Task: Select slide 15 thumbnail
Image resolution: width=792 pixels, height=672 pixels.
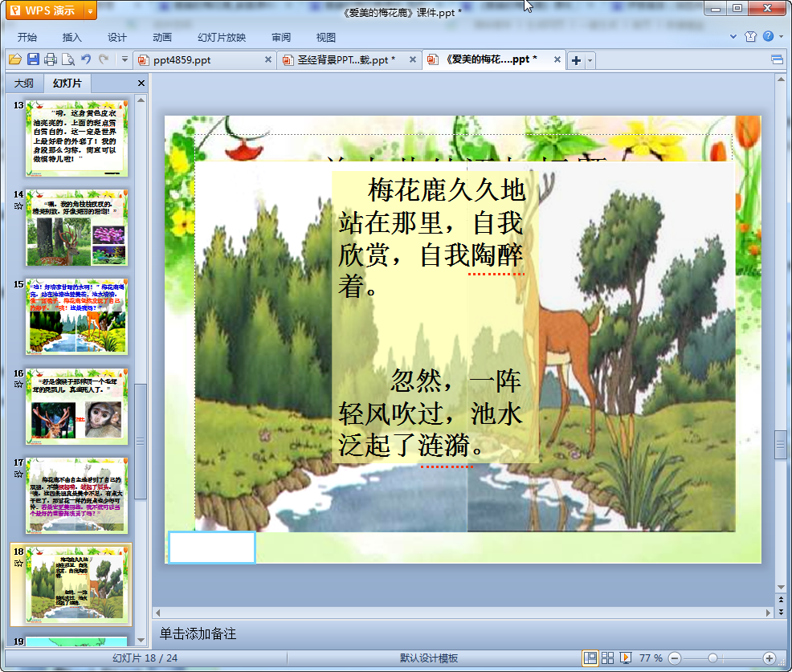Action: 77,316
